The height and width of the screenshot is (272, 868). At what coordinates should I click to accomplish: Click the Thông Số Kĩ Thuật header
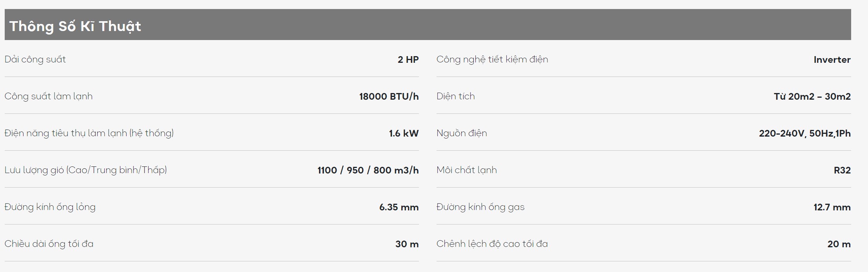(75, 26)
